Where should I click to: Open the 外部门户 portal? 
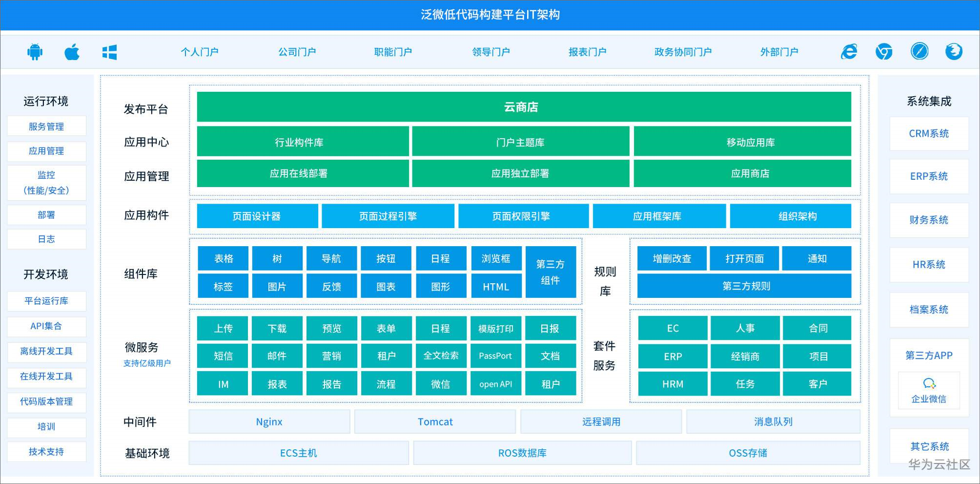point(779,52)
